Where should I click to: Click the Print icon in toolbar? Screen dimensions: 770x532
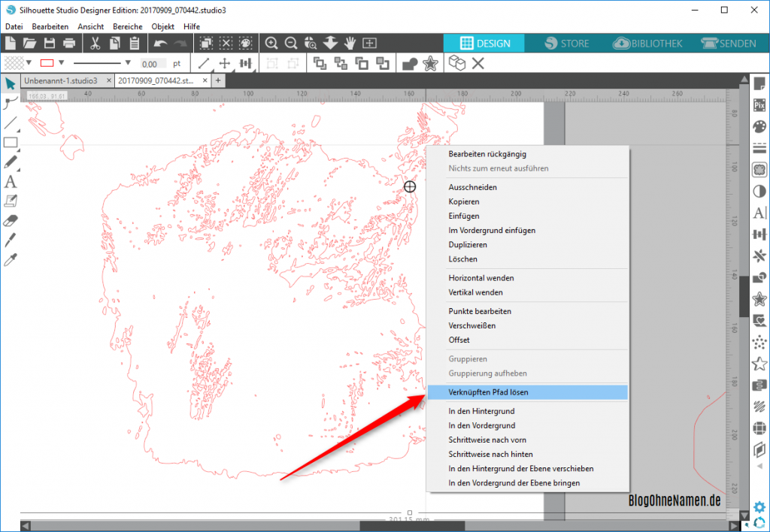tap(69, 44)
